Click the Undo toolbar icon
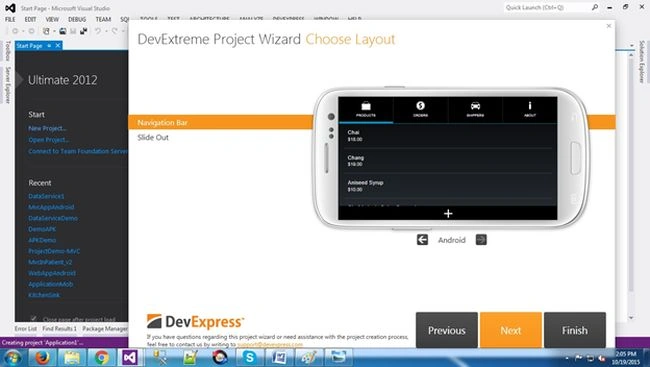This screenshot has height=367, width=650. click(x=98, y=31)
